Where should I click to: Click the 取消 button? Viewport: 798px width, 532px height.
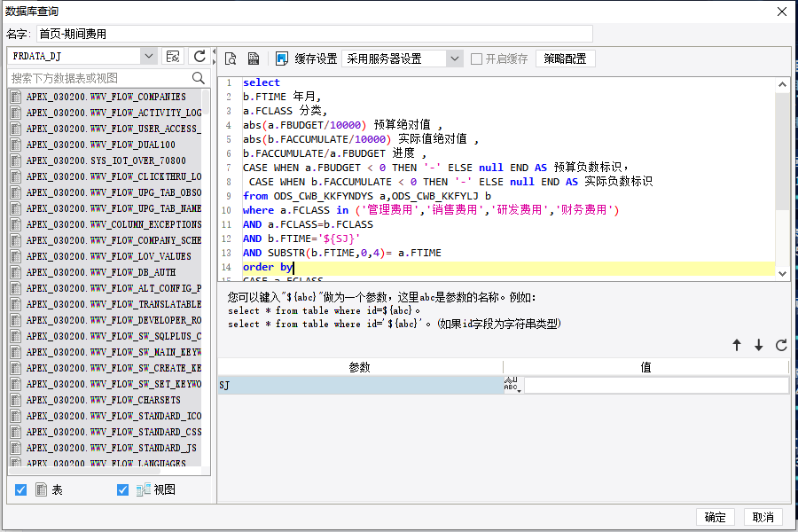click(x=763, y=517)
